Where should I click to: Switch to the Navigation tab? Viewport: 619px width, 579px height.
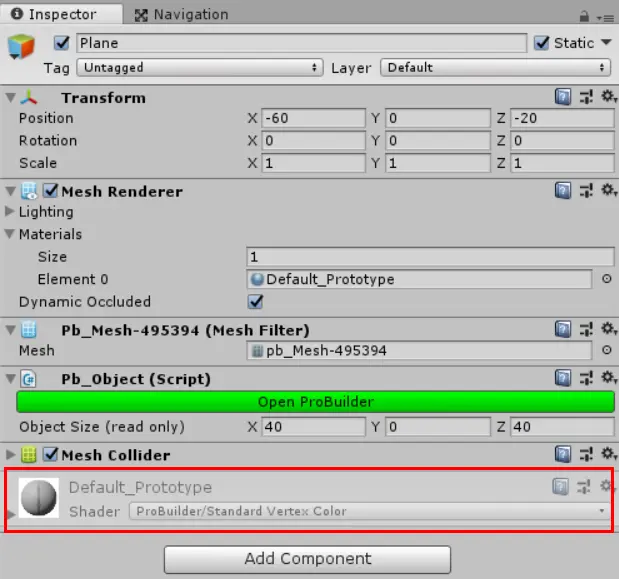coord(182,15)
